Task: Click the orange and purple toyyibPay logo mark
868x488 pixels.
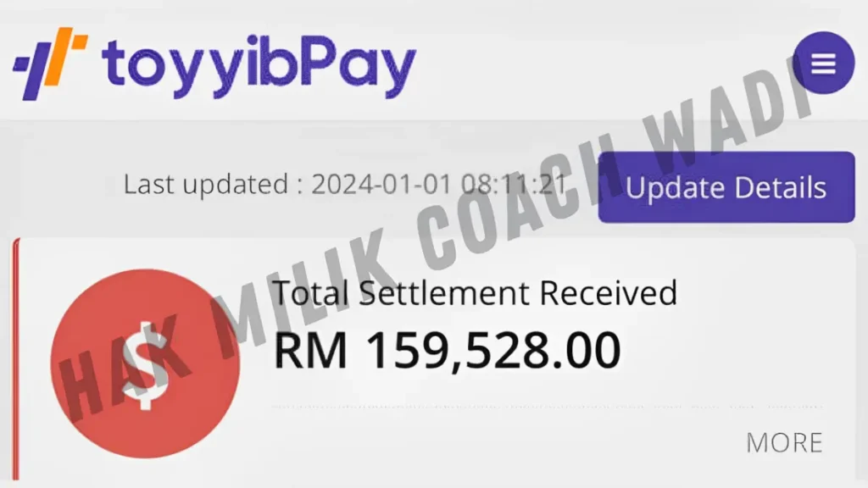Action: click(50, 63)
